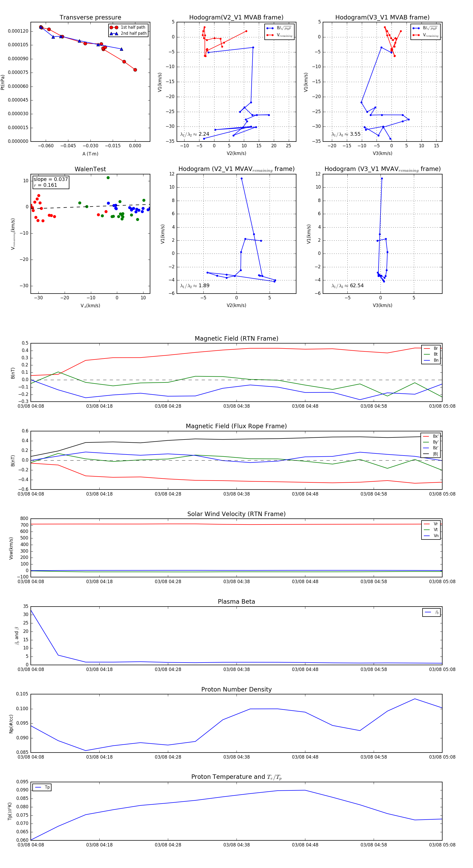Click the 'Plasma Beta' plot title

(236, 602)
